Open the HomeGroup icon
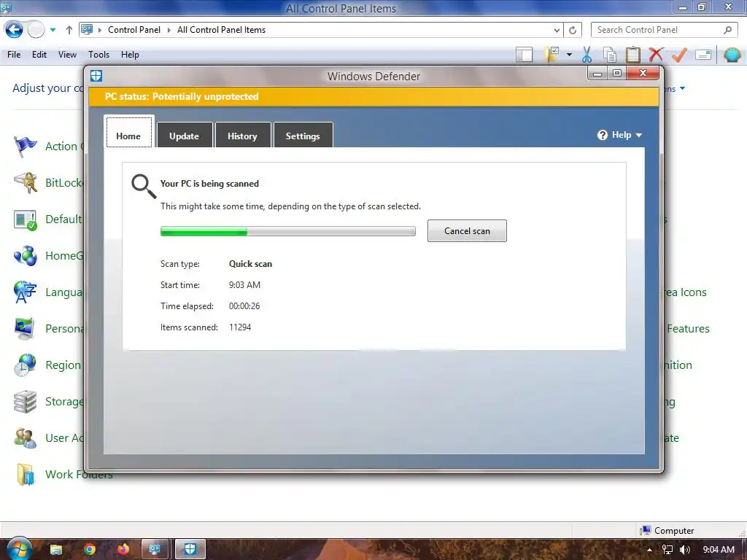Screen dimensions: 747x560 [x=26, y=256]
